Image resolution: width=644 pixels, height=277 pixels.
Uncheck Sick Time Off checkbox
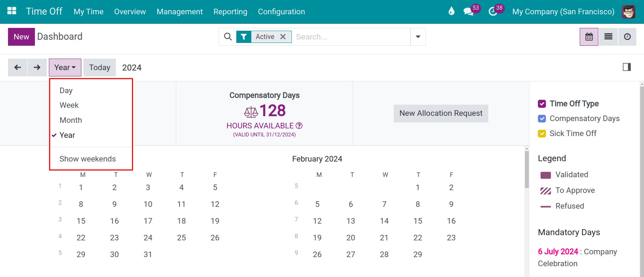click(542, 134)
